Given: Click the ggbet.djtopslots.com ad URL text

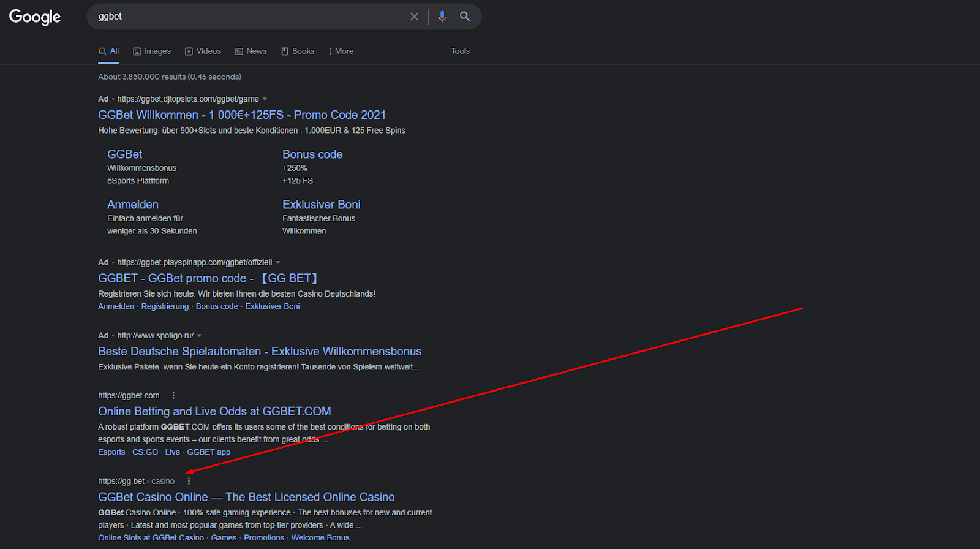Looking at the screenshot, I should coord(188,99).
